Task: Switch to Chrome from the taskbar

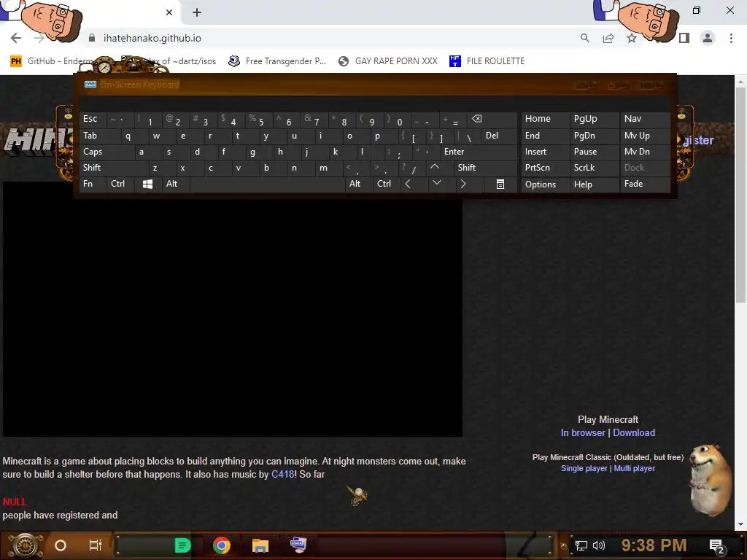Action: (x=222, y=545)
